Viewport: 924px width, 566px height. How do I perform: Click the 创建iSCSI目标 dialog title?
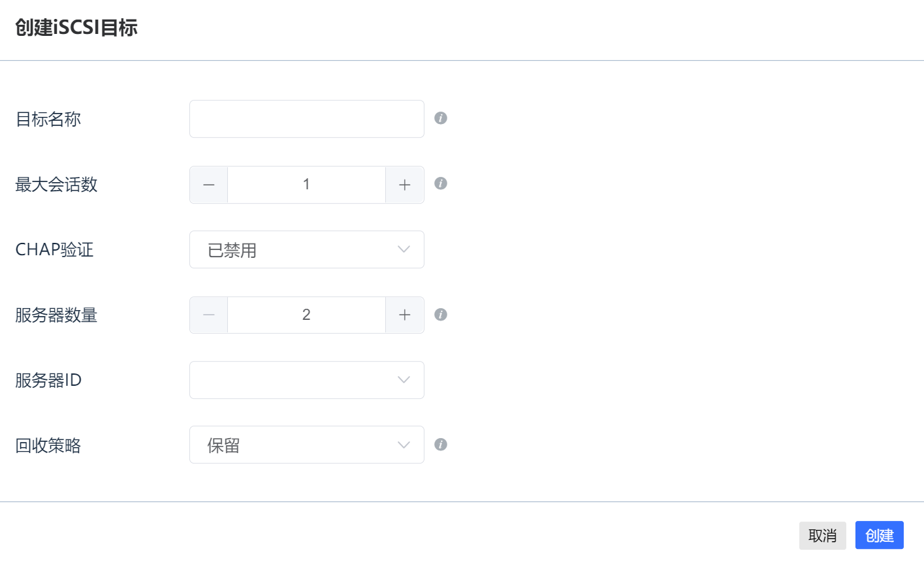coord(76,28)
